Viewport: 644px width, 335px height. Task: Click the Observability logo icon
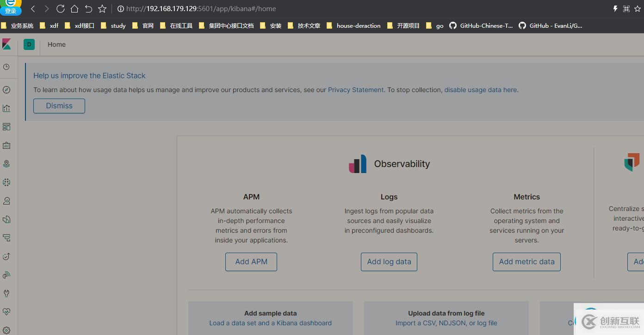pos(358,164)
